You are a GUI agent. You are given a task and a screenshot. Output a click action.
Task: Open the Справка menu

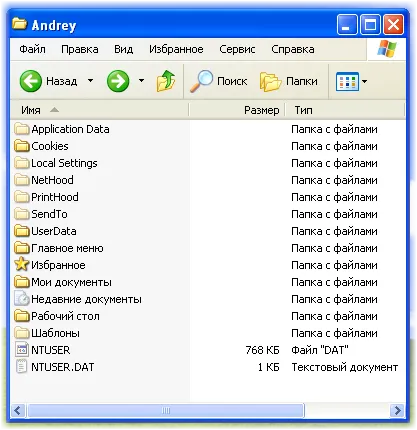tap(293, 49)
